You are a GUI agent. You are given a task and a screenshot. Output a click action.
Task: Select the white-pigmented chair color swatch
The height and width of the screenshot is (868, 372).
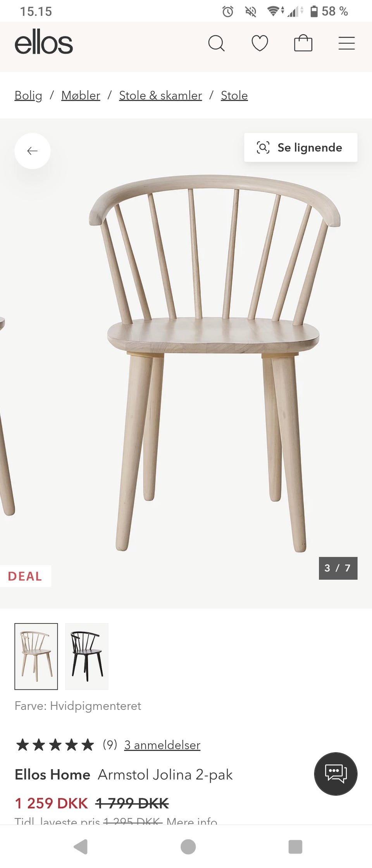pos(36,656)
